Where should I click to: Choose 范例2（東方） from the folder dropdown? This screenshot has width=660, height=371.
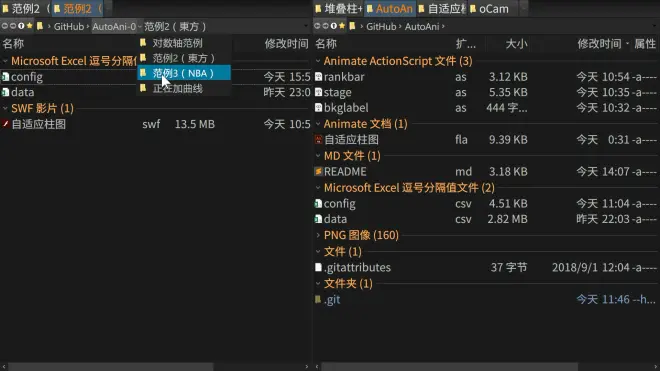click(x=184, y=58)
